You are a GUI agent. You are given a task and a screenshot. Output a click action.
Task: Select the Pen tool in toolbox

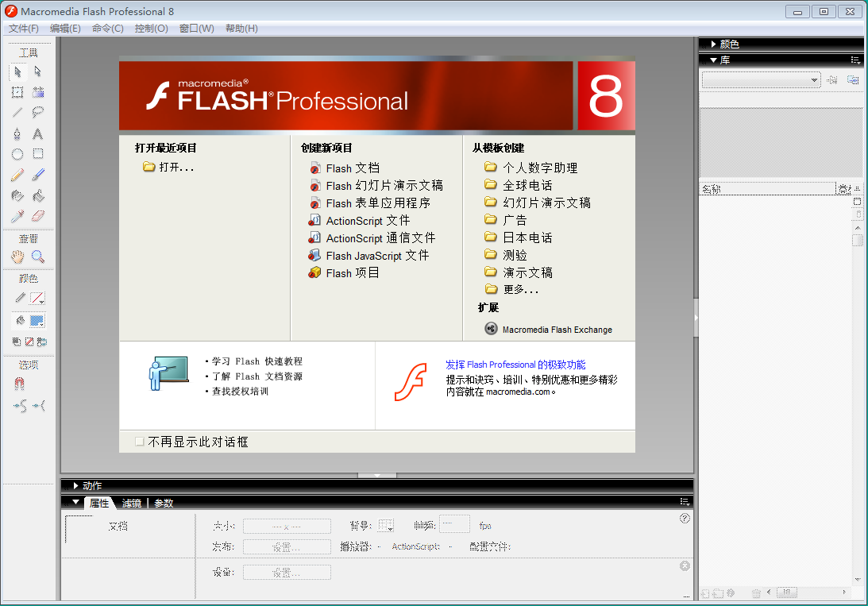pos(17,133)
